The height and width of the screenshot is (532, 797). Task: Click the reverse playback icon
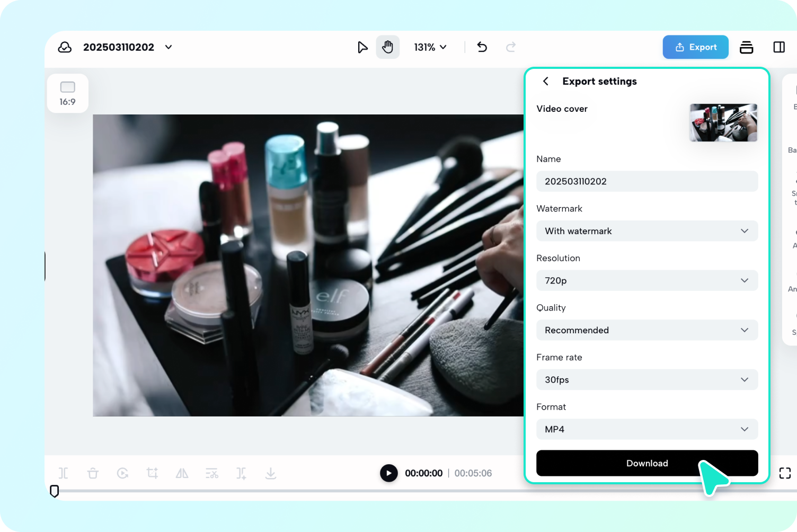(x=122, y=473)
